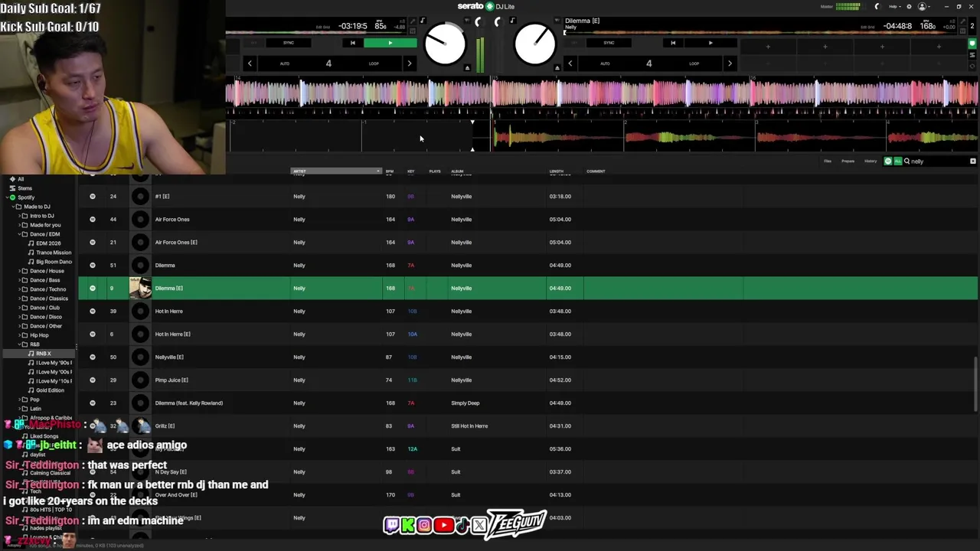Click the right virtual deck platter
Viewport: 980px width, 551px height.
pyautogui.click(x=535, y=44)
